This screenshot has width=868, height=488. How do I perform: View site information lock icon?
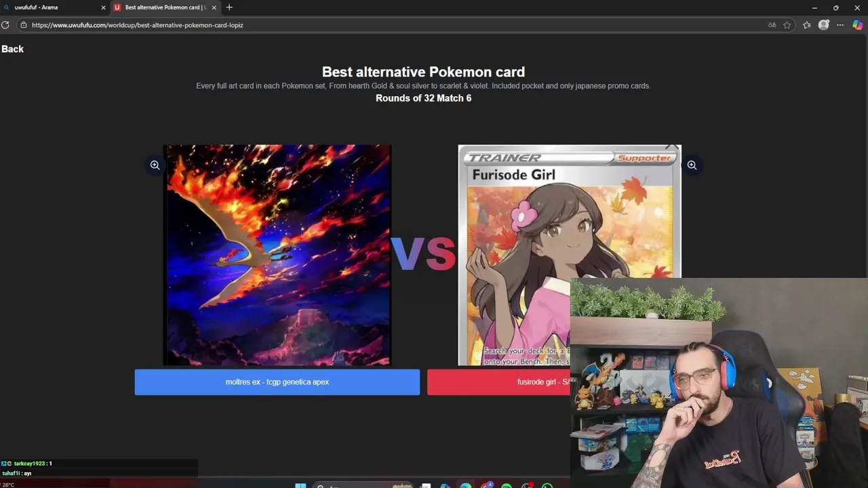click(x=23, y=25)
